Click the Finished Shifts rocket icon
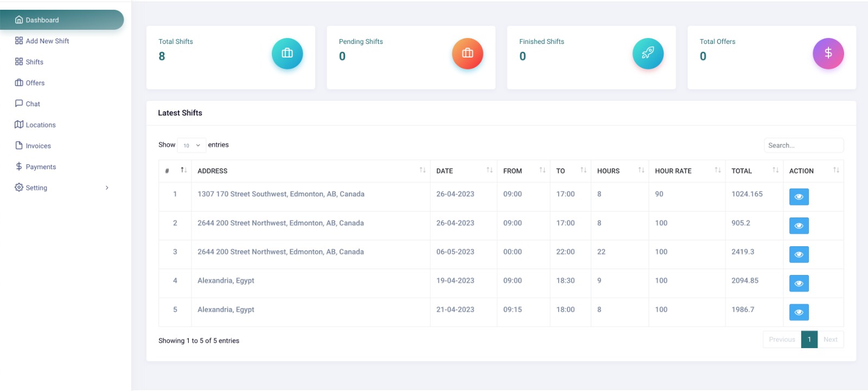 tap(648, 53)
